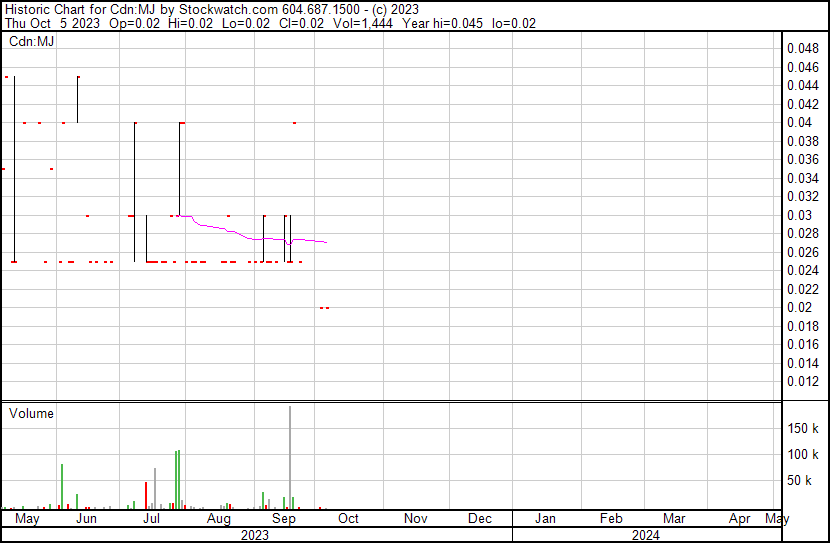Image resolution: width=830 pixels, height=543 pixels.
Task: Click the Dec month label
Action: [480, 519]
